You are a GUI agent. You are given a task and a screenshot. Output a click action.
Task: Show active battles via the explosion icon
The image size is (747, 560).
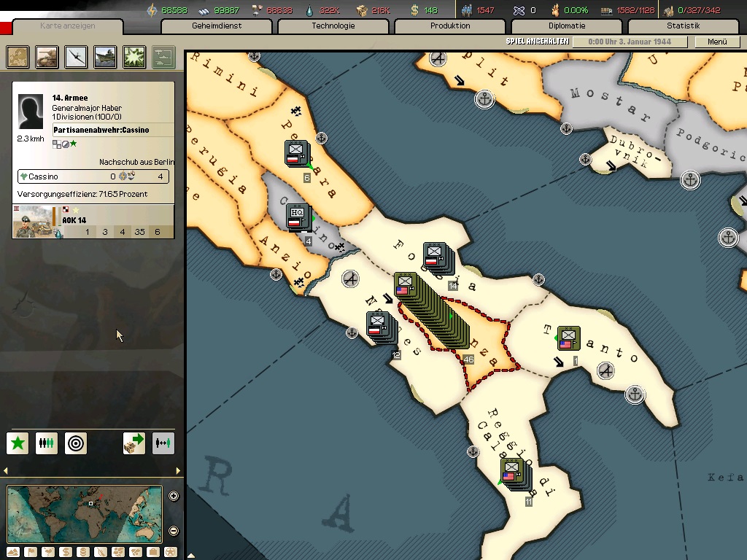134,57
